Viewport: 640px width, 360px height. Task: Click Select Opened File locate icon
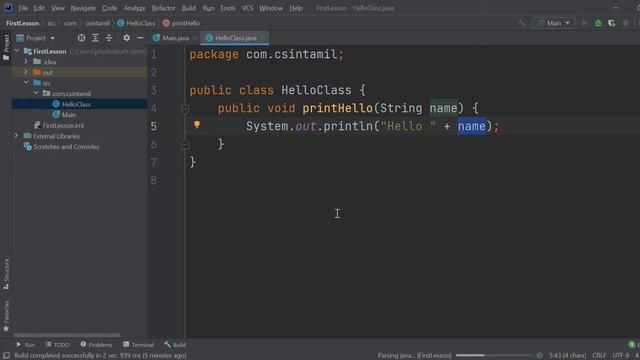pos(81,38)
